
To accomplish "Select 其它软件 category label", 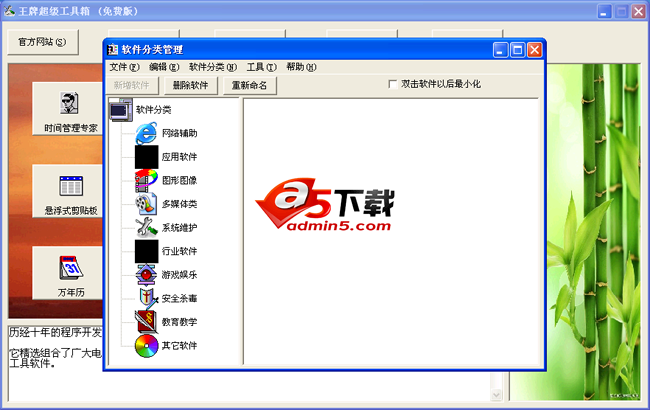I will point(179,346).
